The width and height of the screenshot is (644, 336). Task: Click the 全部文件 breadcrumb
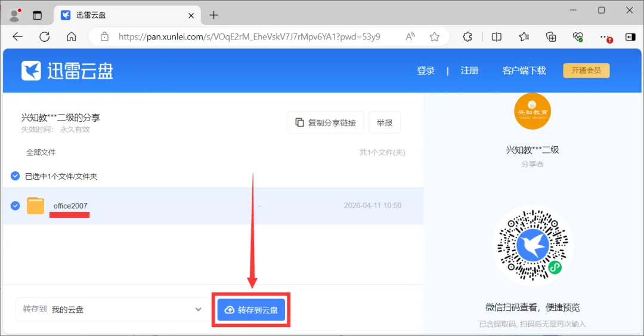pyautogui.click(x=41, y=153)
